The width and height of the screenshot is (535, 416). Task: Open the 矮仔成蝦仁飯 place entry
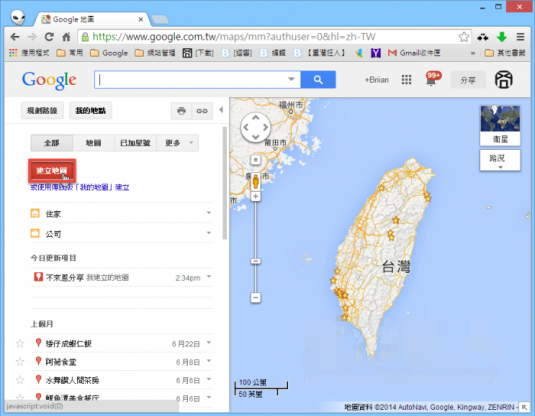coord(69,344)
